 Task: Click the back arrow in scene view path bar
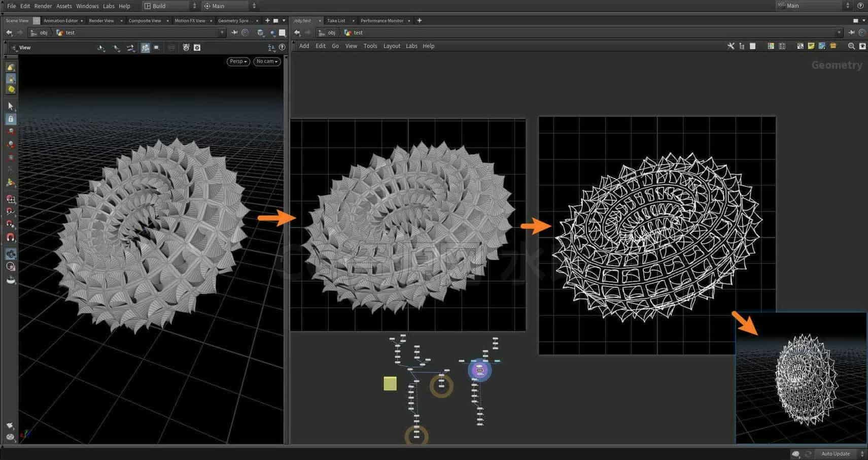pos(9,32)
